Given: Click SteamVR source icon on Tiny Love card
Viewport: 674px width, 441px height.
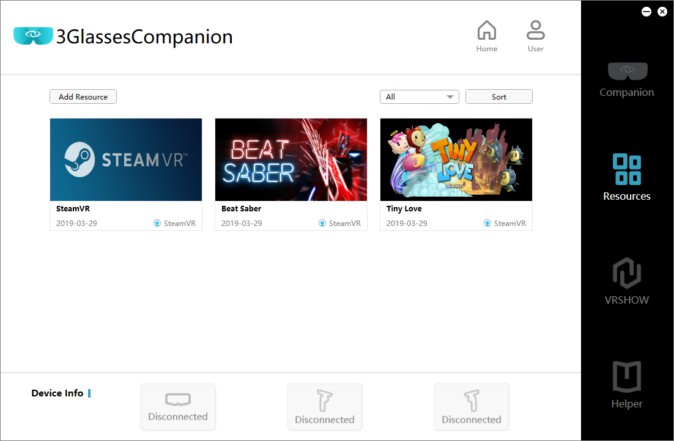Looking at the screenshot, I should click(x=487, y=223).
